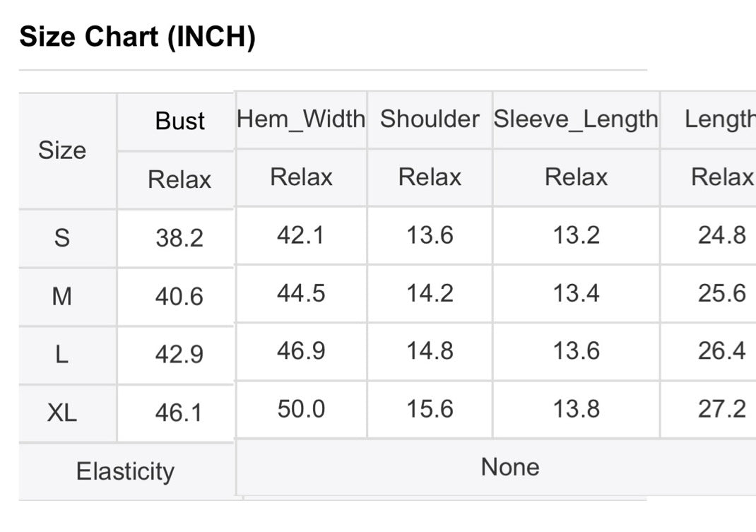
Task: Click the Elasticity row label
Action: coord(125,471)
